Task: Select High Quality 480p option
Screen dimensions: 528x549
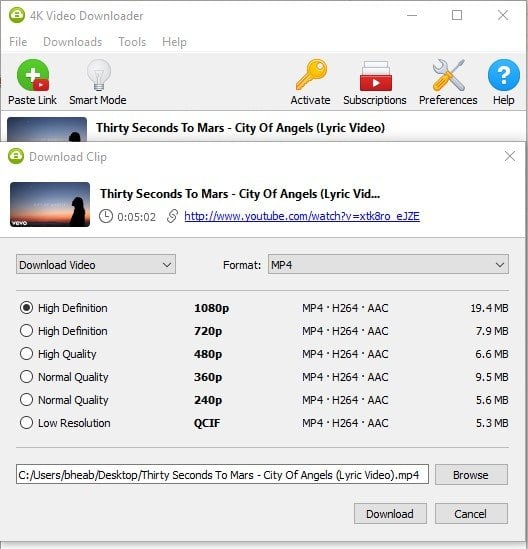Action: (27, 354)
